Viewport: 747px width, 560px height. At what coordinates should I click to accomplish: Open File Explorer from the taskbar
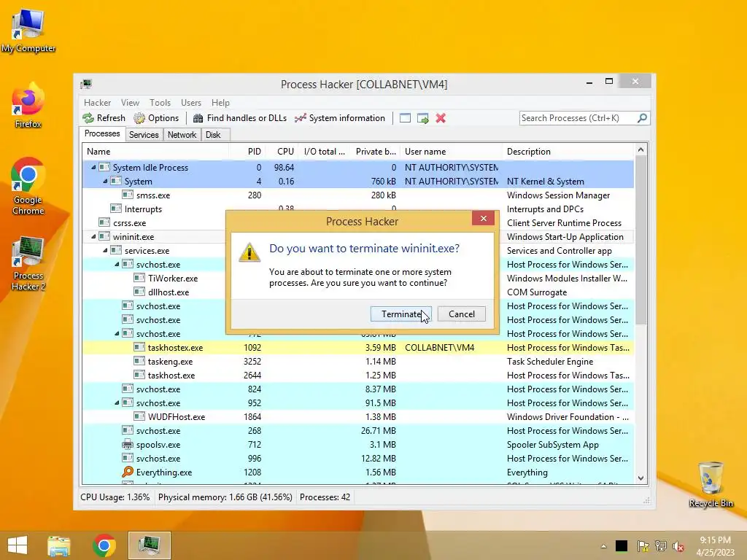(59, 545)
